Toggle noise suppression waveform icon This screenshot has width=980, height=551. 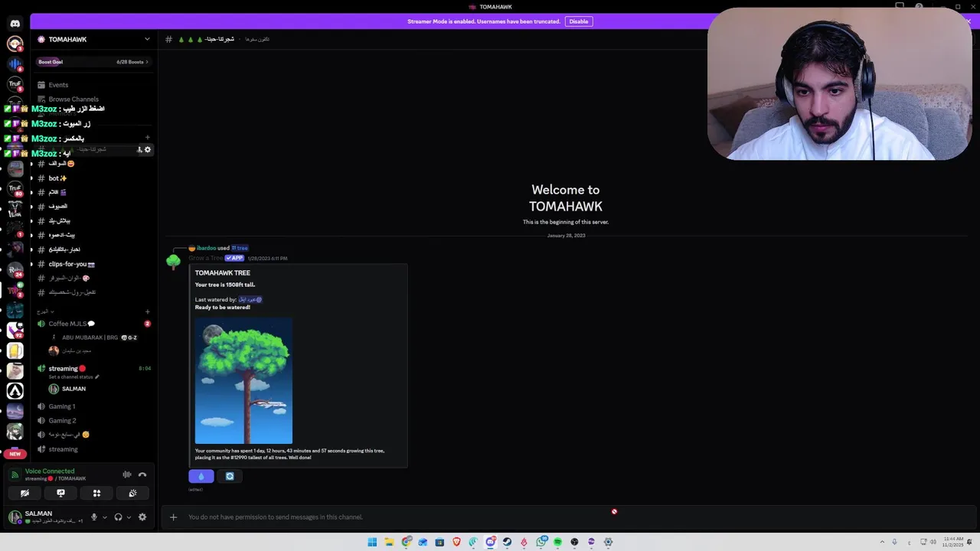pos(127,474)
